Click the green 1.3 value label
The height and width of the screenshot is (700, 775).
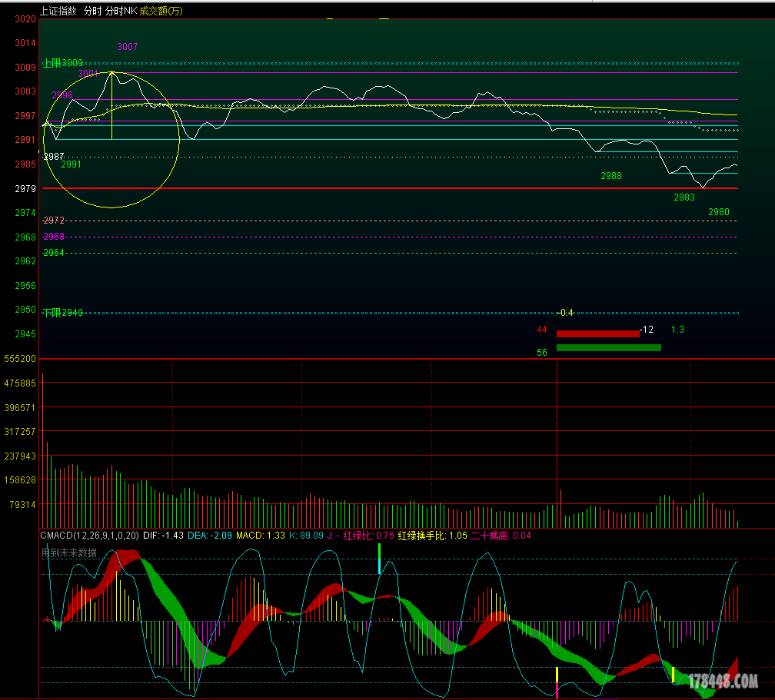pos(677,330)
